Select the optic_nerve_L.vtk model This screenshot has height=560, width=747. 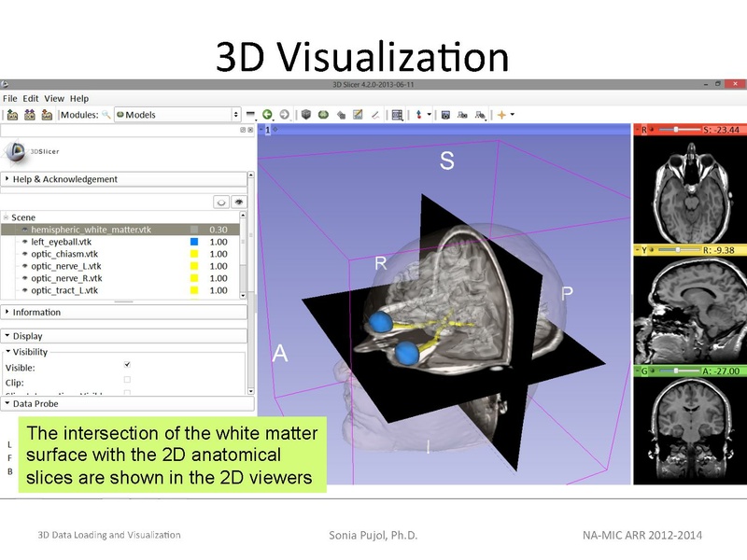pyautogui.click(x=66, y=266)
